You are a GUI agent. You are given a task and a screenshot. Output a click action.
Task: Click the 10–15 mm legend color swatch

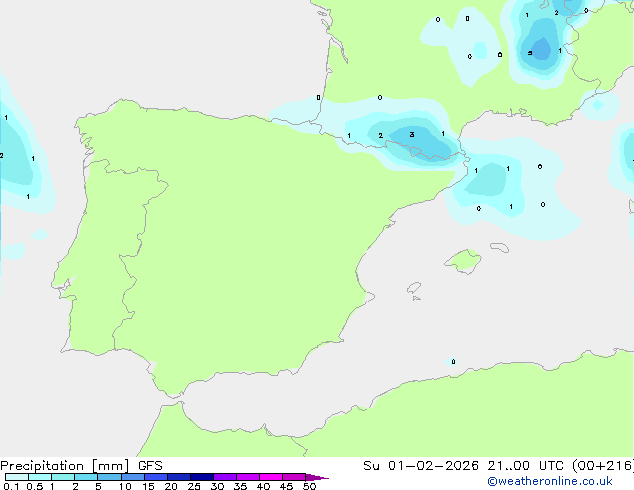132,477
